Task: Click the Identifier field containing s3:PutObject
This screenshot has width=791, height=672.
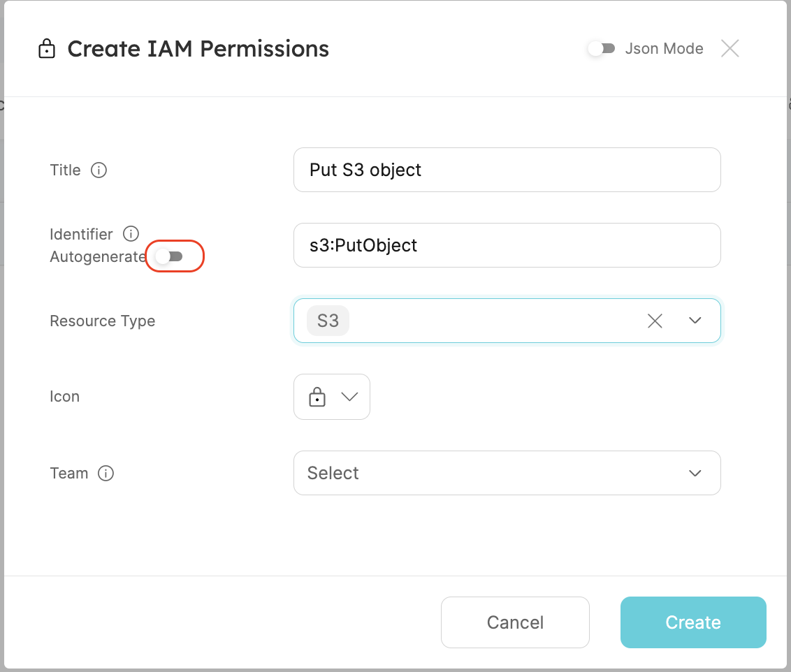Action: pos(507,245)
